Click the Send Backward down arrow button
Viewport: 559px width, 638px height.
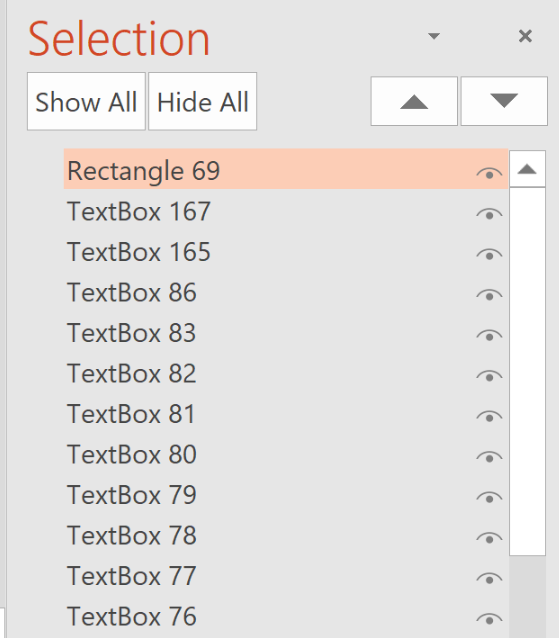[x=504, y=101]
